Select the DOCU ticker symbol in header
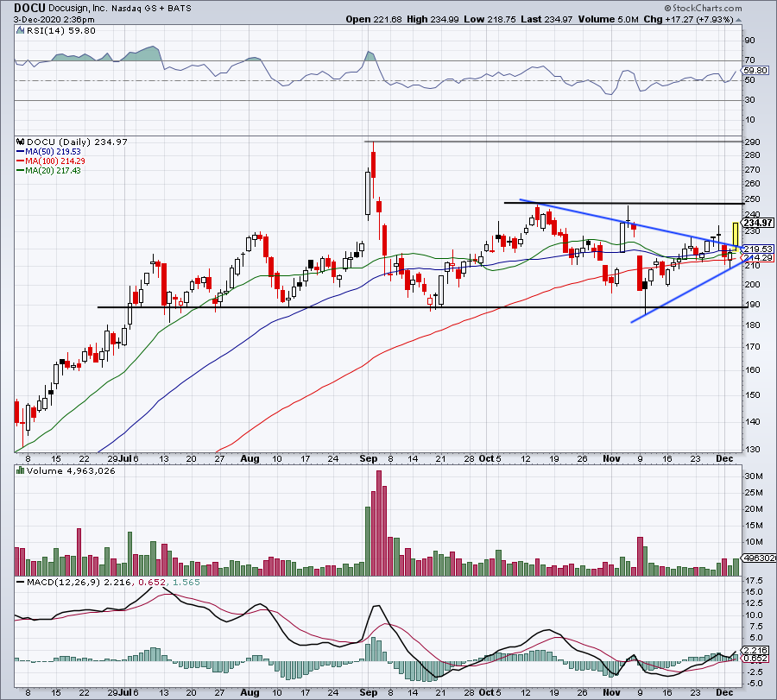Viewport: 777px width, 700px height. coord(29,8)
